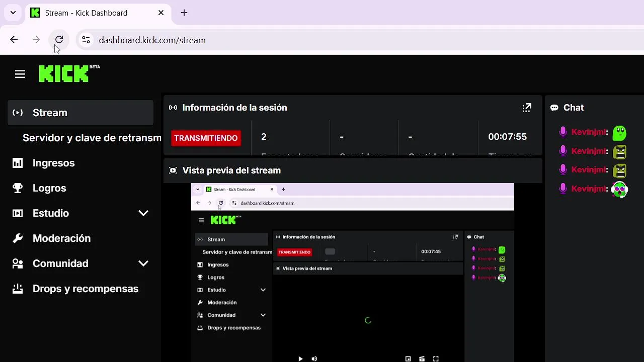The width and height of the screenshot is (644, 362).
Task: Open Servidor y clave de retransmisión
Action: click(x=92, y=138)
